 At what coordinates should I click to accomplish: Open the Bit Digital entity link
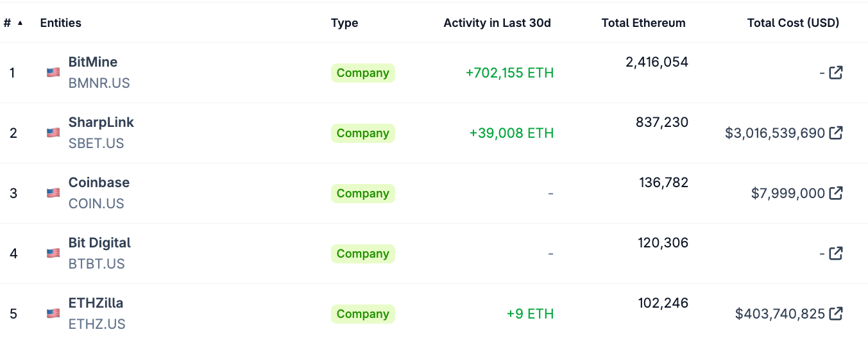pyautogui.click(x=99, y=243)
